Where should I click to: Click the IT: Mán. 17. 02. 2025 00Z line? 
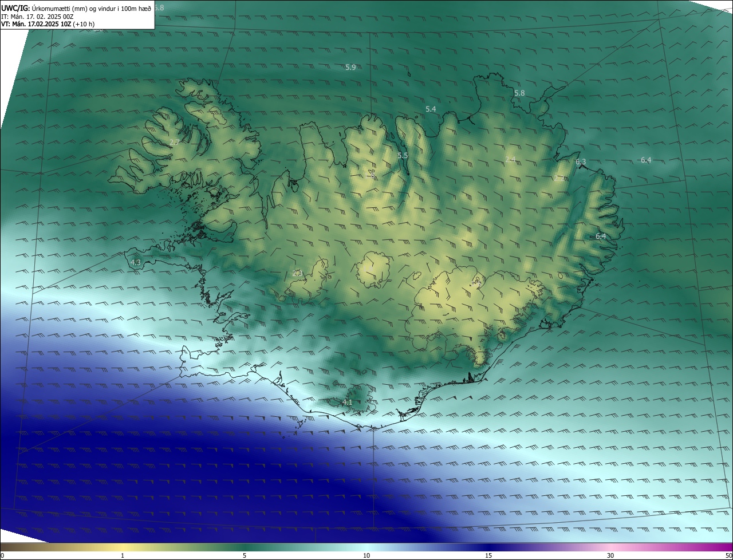point(37,17)
